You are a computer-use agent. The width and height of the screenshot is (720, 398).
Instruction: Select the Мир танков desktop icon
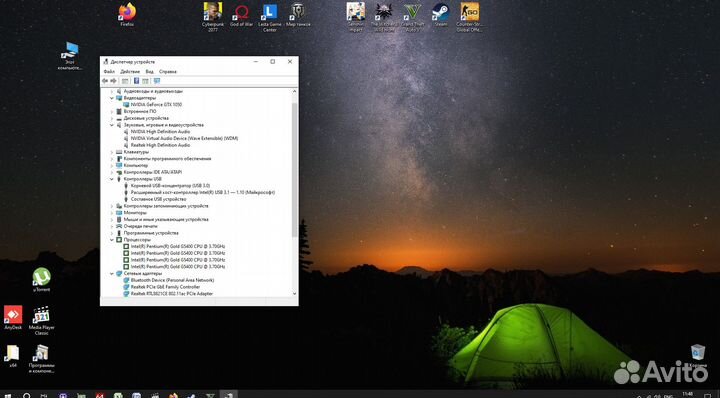click(x=298, y=14)
